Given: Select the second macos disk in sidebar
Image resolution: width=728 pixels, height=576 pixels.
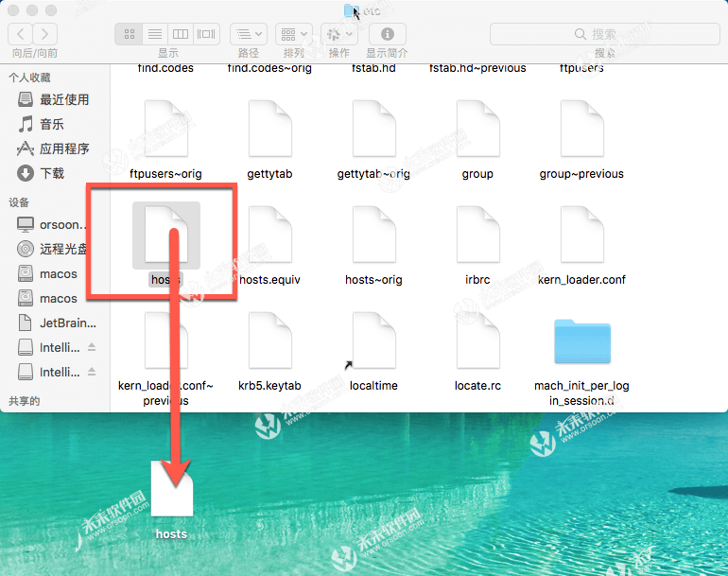Looking at the screenshot, I should [47, 298].
